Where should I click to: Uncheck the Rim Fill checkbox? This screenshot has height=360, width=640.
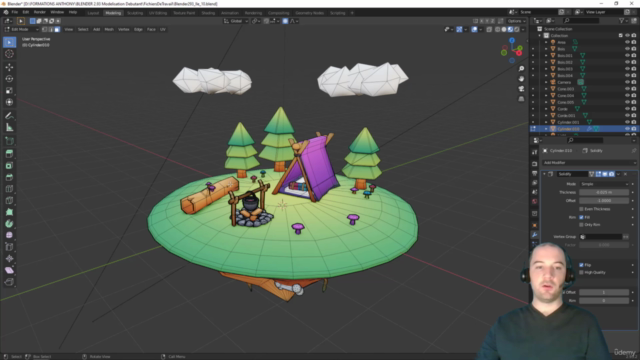581,218
